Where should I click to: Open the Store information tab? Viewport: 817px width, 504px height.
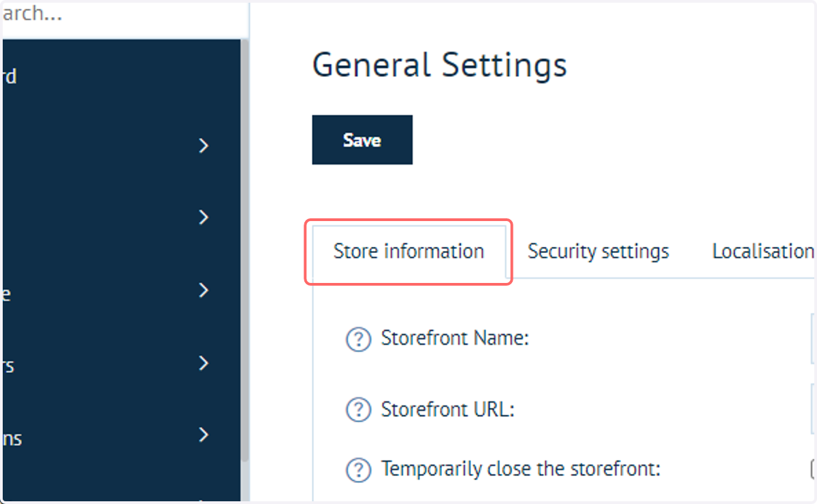[x=408, y=252]
